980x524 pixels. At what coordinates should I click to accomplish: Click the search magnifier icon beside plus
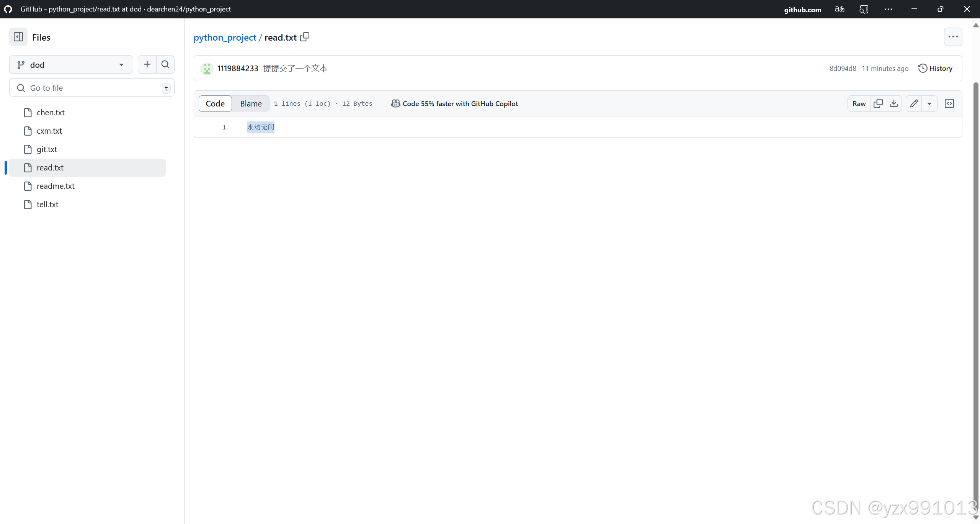pos(165,64)
